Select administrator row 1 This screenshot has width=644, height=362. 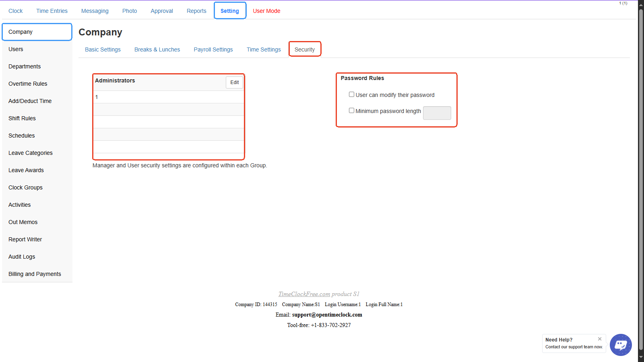168,97
